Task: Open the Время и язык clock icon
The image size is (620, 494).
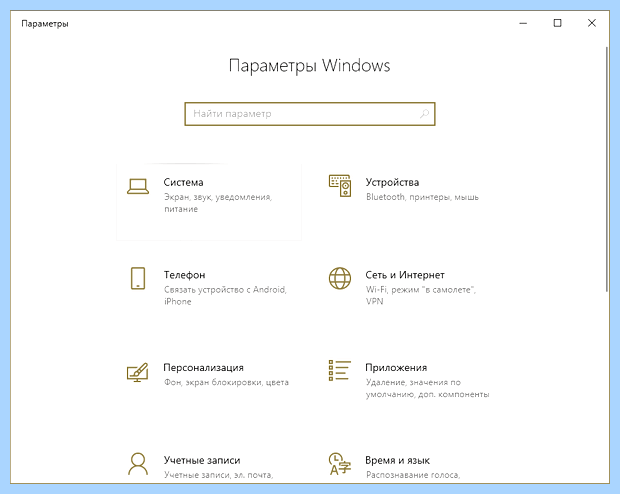Action: [340, 464]
